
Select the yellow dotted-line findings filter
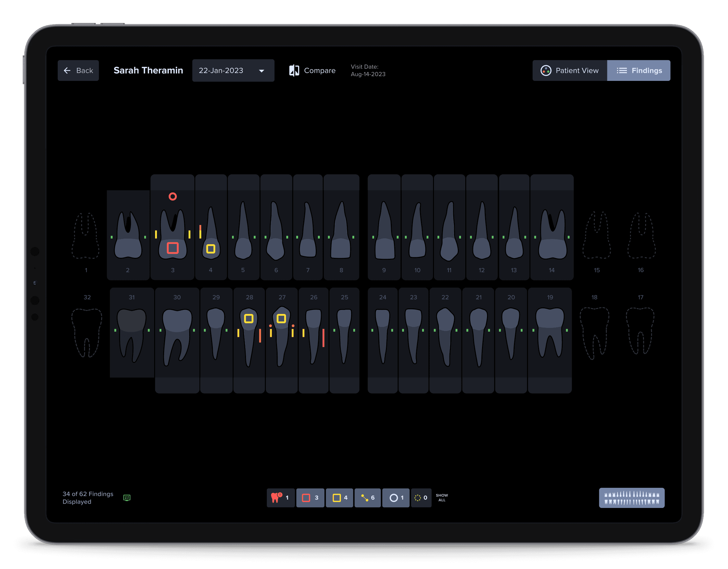(x=367, y=498)
